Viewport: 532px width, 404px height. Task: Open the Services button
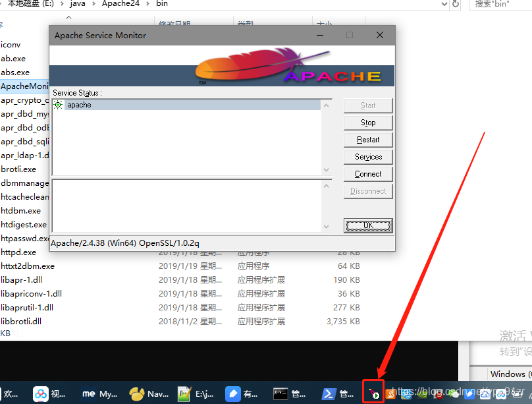tap(368, 157)
